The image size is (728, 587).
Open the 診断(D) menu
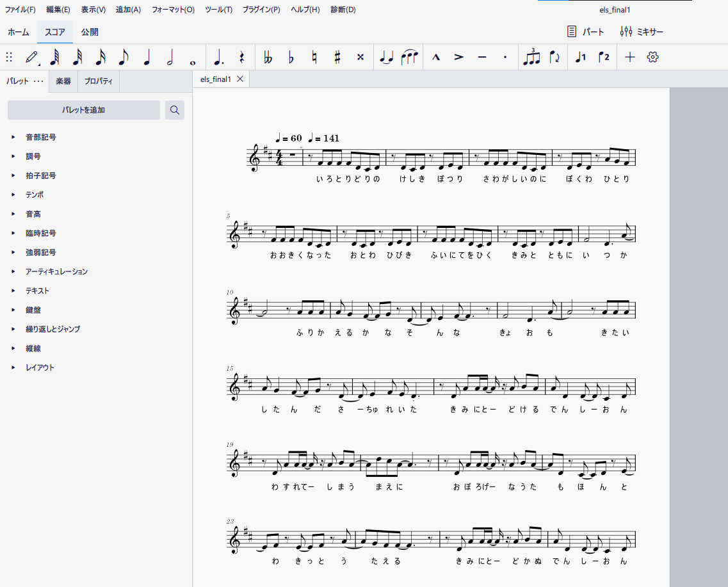point(343,9)
